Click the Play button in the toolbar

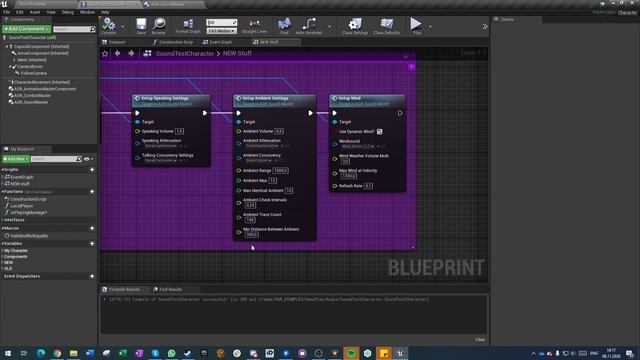click(x=416, y=25)
